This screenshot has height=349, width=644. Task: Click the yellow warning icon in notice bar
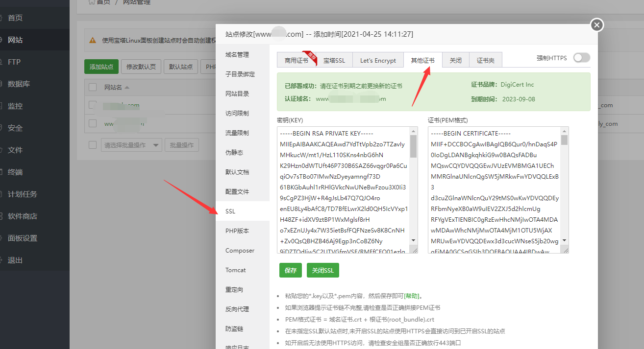(x=93, y=40)
